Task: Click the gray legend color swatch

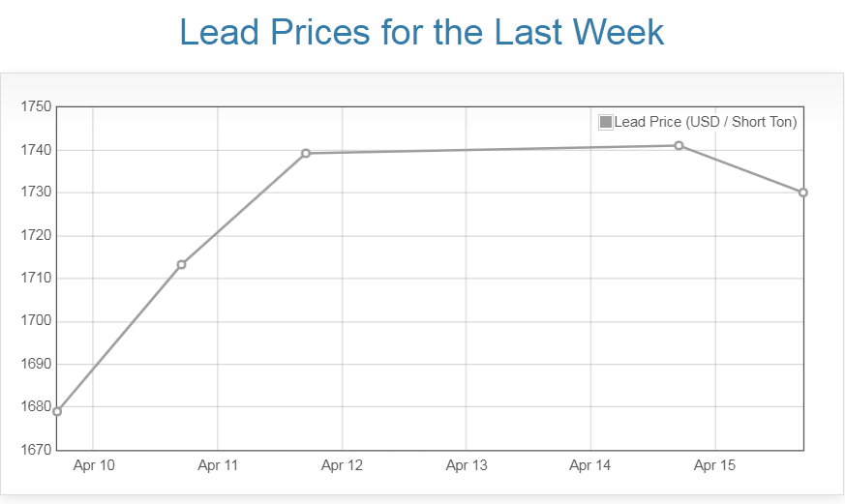Action: [606, 122]
